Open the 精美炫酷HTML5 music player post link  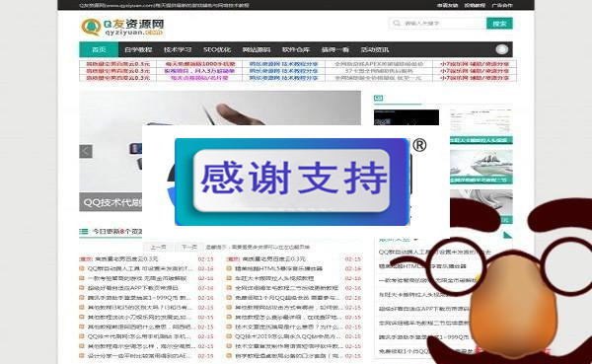pos(279,268)
